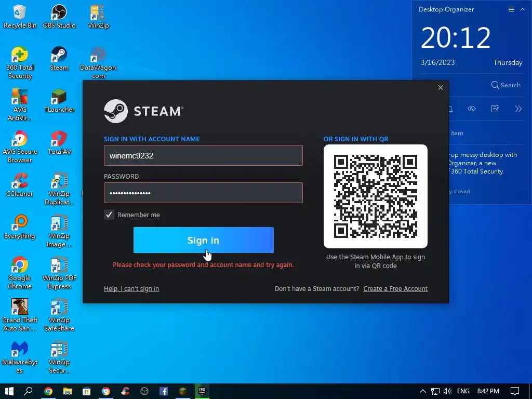The width and height of the screenshot is (532, 399).
Task: Select the WinZip Image desktop shortcut
Action: click(59, 231)
